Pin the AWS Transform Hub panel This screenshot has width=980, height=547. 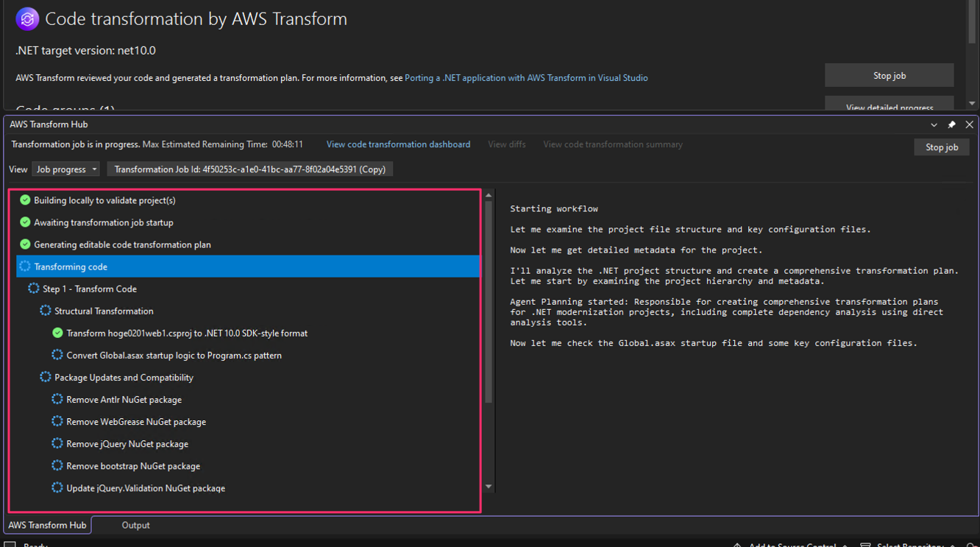pos(951,124)
